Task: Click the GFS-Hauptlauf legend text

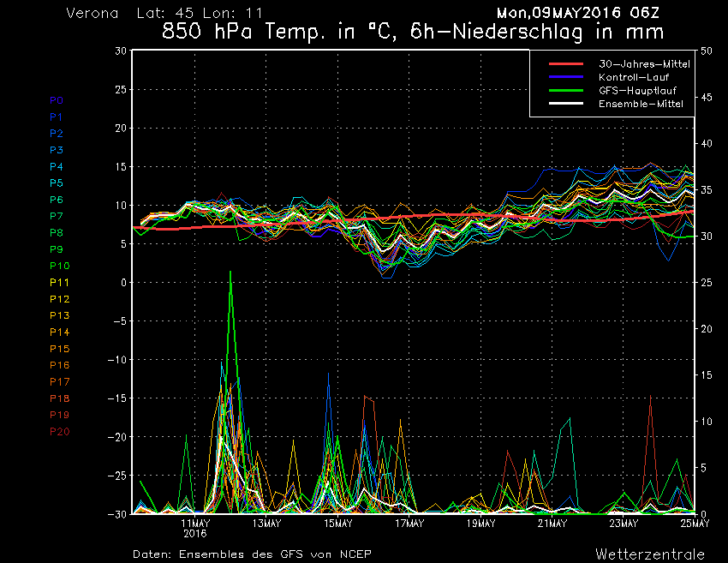Action: [x=637, y=91]
